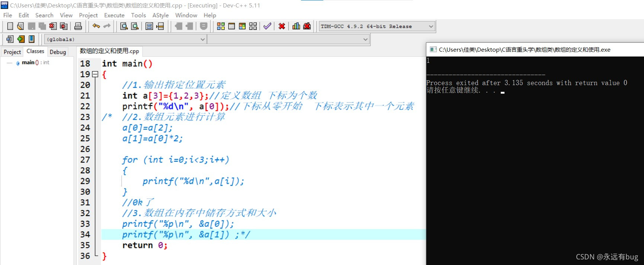Open the (globals) scope dropdown
The image size is (644, 265).
pos(125,39)
